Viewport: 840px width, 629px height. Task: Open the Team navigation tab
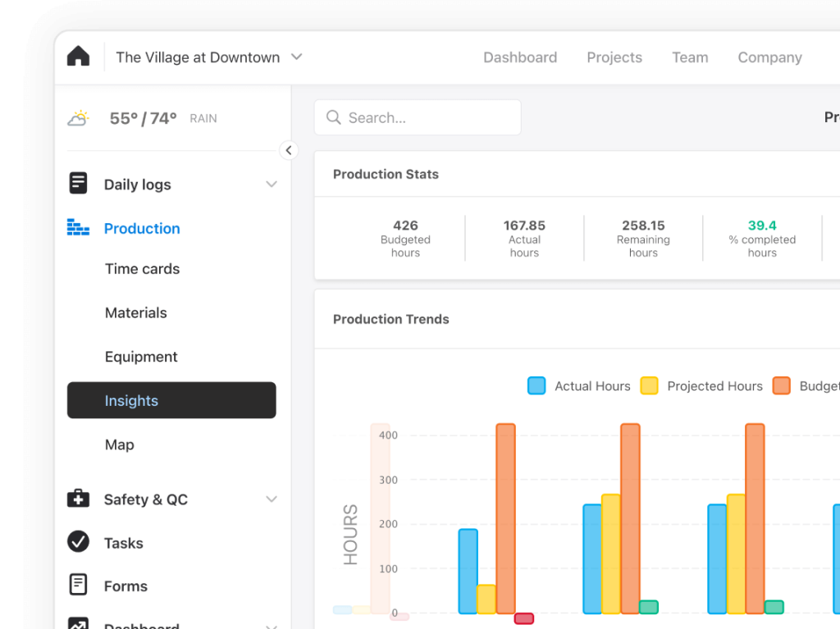(x=690, y=57)
